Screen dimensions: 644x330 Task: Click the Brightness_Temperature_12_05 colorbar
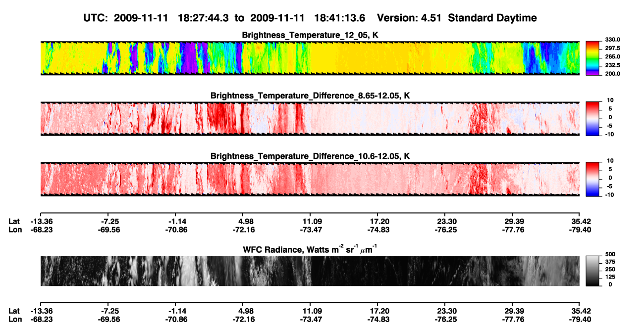593,57
